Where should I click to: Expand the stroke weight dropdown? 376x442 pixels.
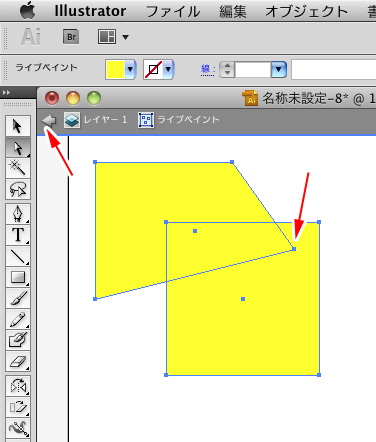(279, 70)
